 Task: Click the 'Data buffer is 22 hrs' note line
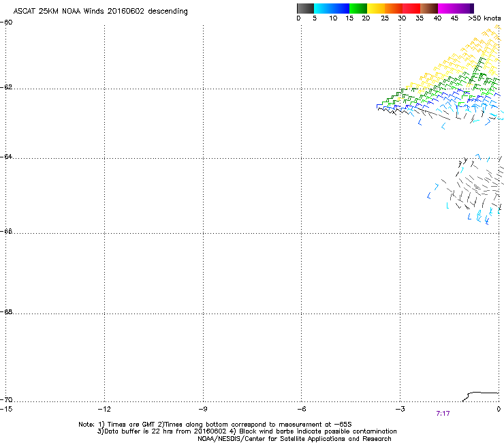[247, 431]
